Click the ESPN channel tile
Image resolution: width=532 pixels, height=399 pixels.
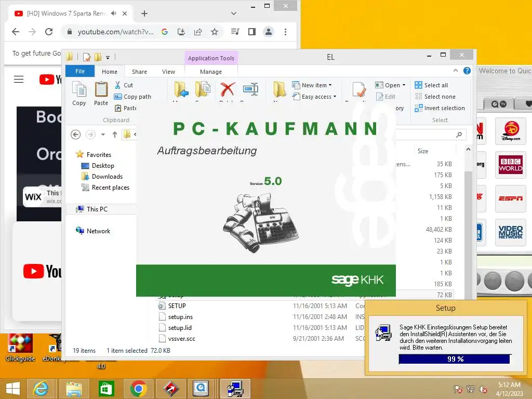510,198
